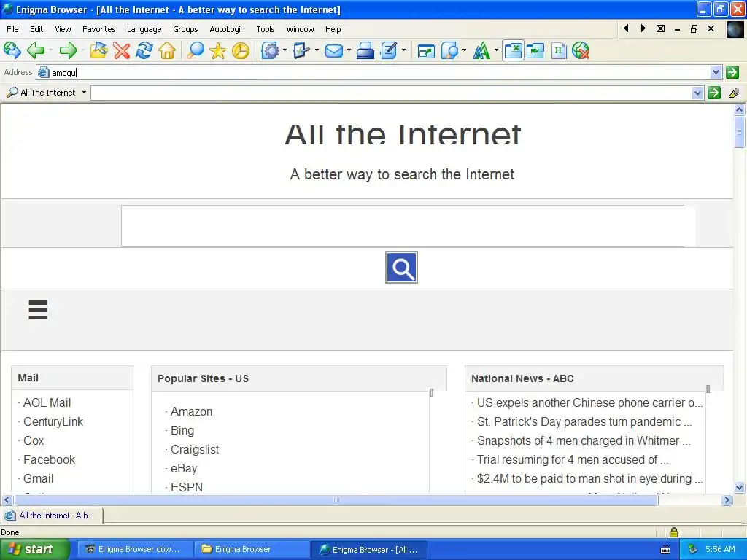Open the hamburger menu on the page
This screenshot has height=560, width=747.
38,309
